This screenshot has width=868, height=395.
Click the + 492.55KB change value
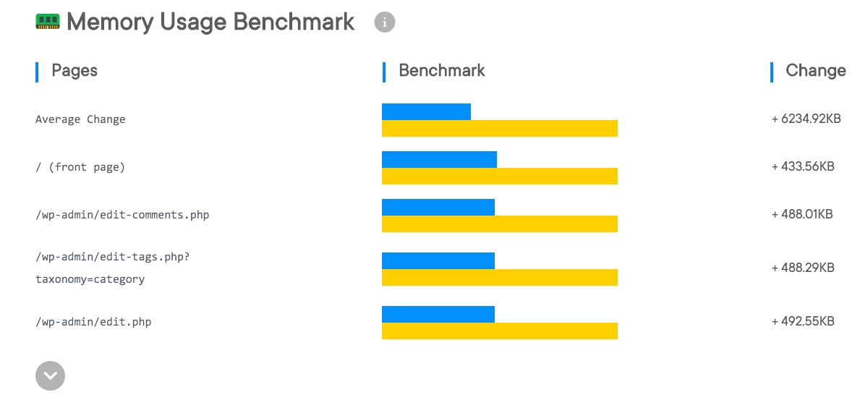coord(803,321)
